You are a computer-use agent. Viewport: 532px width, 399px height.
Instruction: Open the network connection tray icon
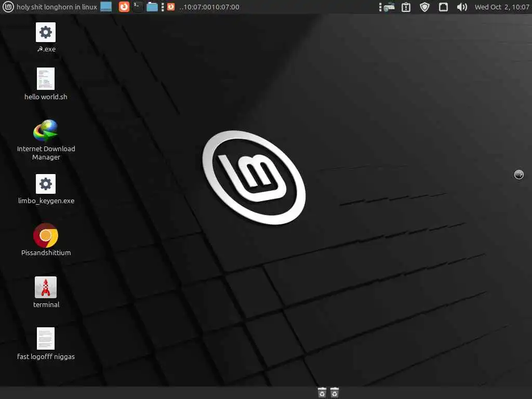point(389,7)
